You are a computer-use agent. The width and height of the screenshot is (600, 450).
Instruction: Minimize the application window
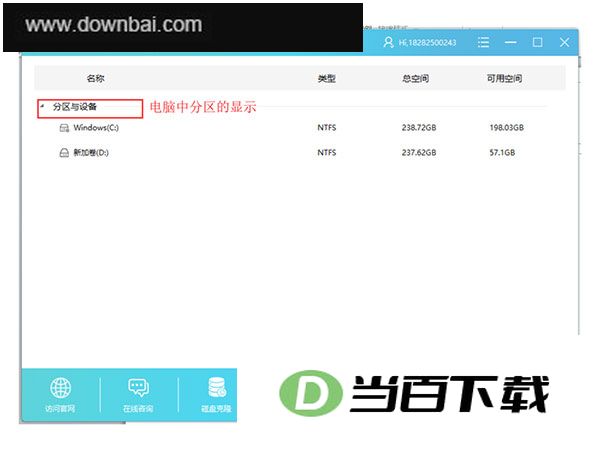point(510,42)
